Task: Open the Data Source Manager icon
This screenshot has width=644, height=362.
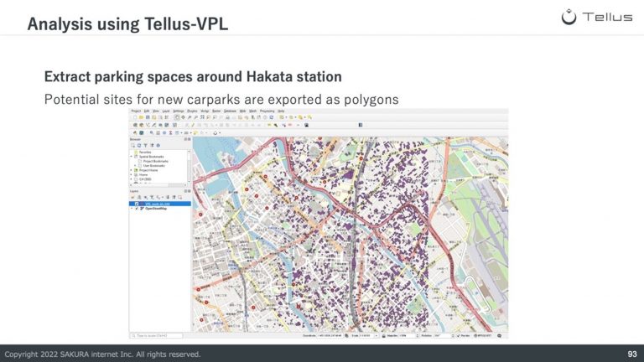Action: tap(135, 125)
